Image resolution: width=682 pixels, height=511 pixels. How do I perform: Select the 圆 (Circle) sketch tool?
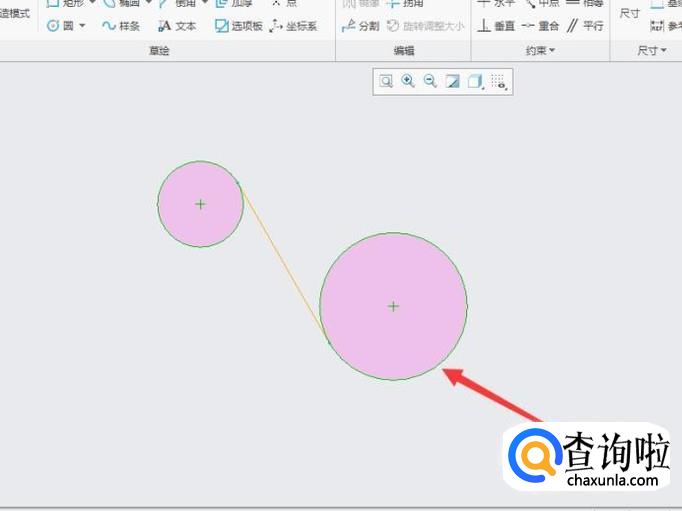[x=60, y=26]
